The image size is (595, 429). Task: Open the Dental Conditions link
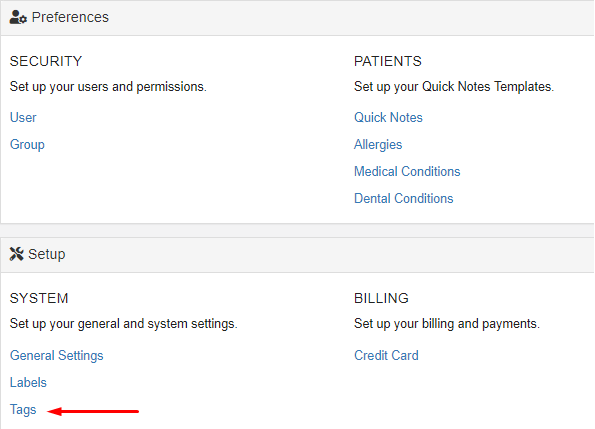coord(403,198)
